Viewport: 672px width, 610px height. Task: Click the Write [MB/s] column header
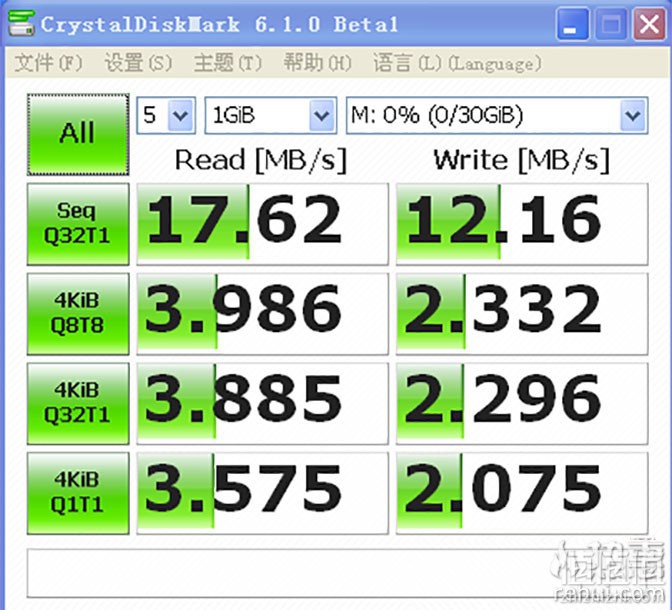pyautogui.click(x=521, y=160)
